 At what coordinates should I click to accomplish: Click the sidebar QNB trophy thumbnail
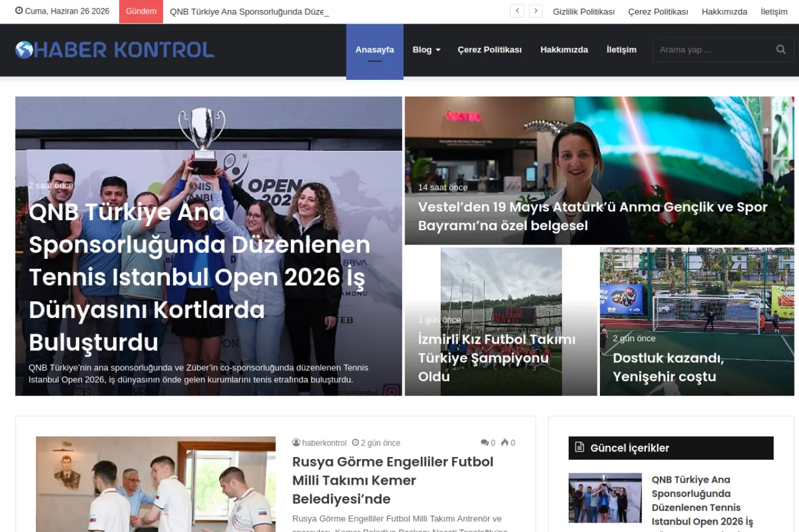pos(605,498)
